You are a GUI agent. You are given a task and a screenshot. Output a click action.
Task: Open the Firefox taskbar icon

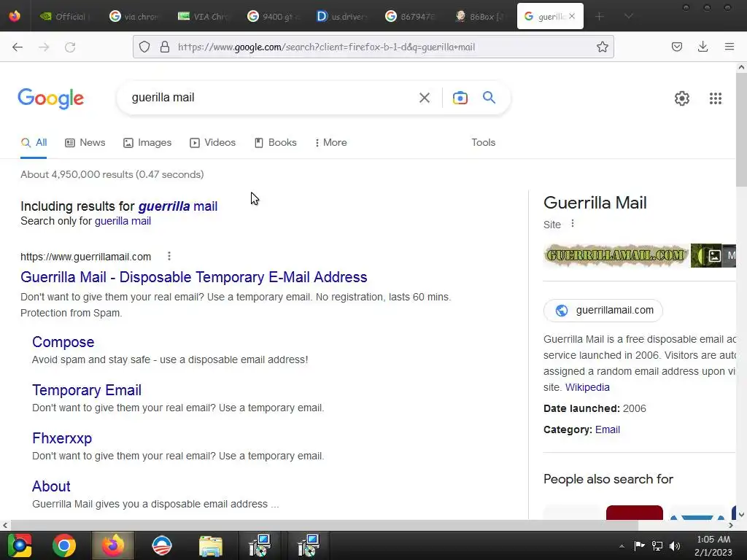tap(113, 545)
